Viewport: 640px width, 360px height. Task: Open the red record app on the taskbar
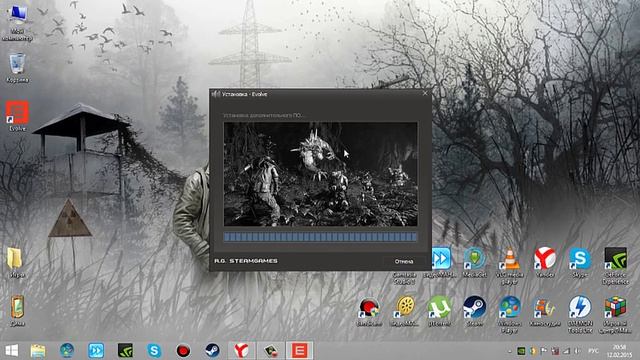click(x=183, y=350)
